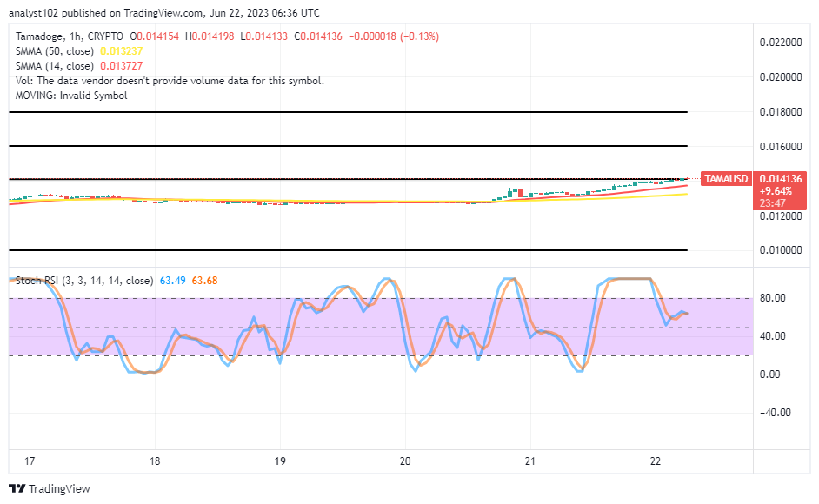819x504 pixels.
Task: Click the close value C0.014136
Action: (318, 36)
